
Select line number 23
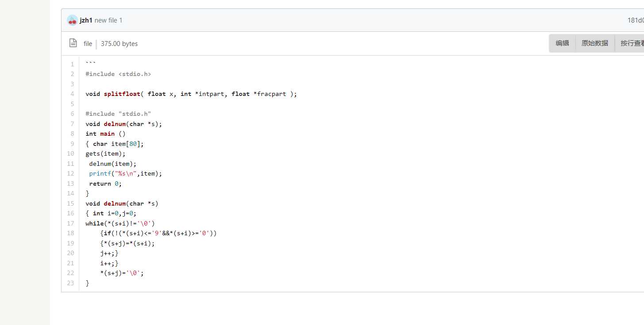(x=71, y=283)
